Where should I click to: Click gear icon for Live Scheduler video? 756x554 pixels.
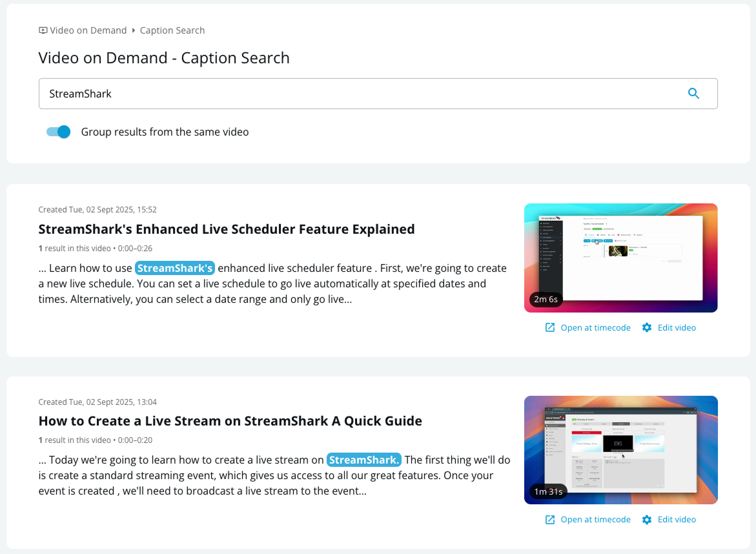(x=647, y=327)
